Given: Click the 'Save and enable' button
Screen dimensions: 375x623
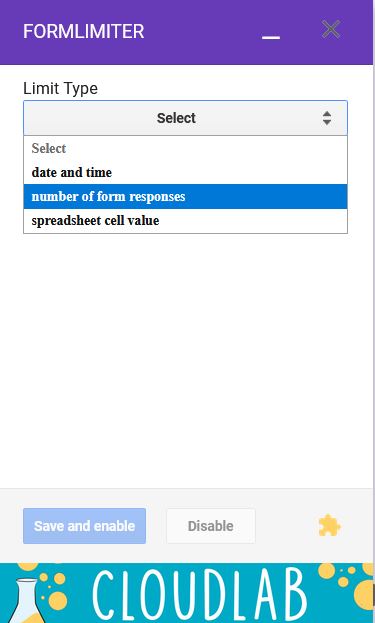Looking at the screenshot, I should 84,526.
